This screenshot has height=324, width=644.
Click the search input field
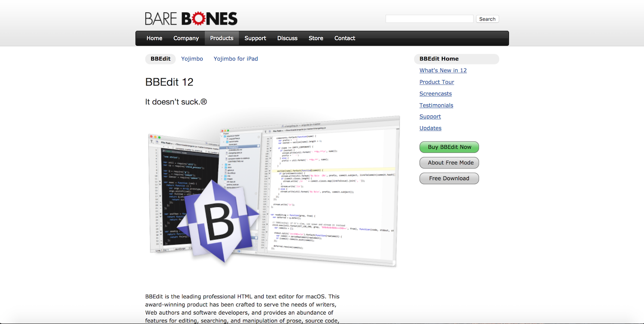(x=429, y=19)
